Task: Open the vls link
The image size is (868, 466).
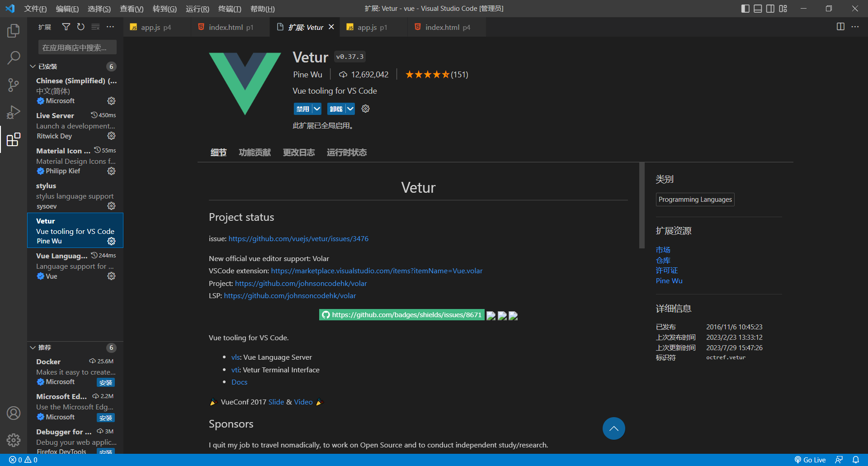Action: pyautogui.click(x=235, y=357)
